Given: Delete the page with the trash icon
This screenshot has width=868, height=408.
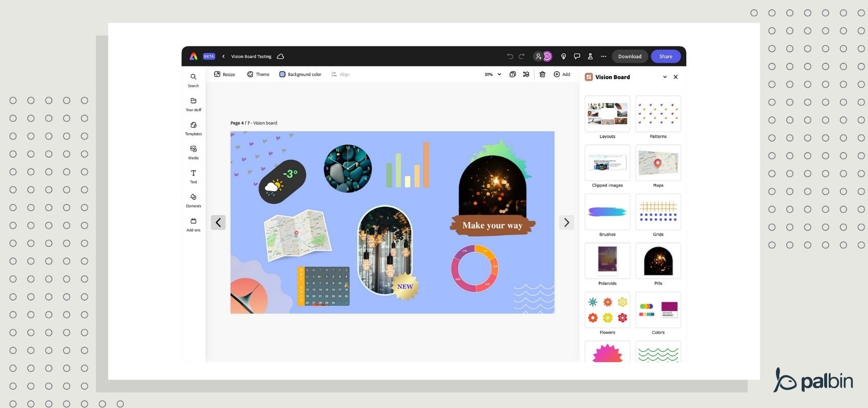Looking at the screenshot, I should click(x=542, y=74).
